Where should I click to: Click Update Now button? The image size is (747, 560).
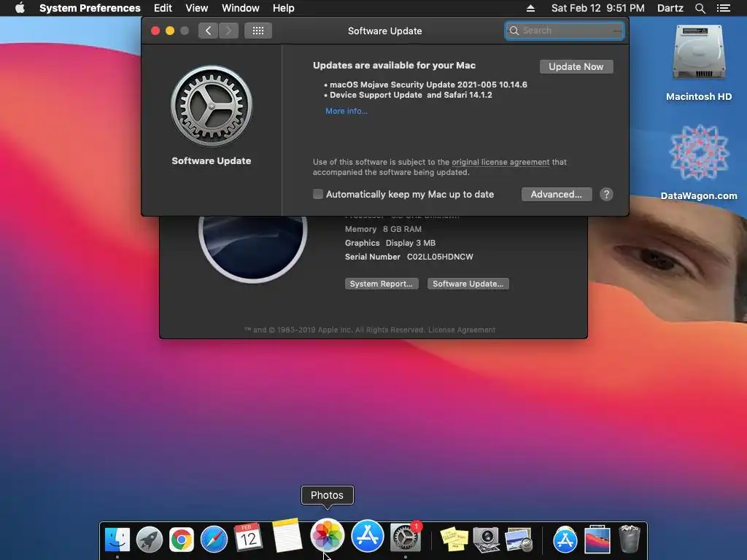point(576,66)
